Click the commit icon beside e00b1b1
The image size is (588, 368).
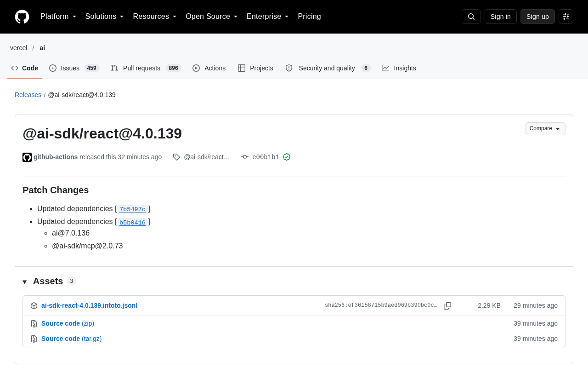click(x=245, y=157)
